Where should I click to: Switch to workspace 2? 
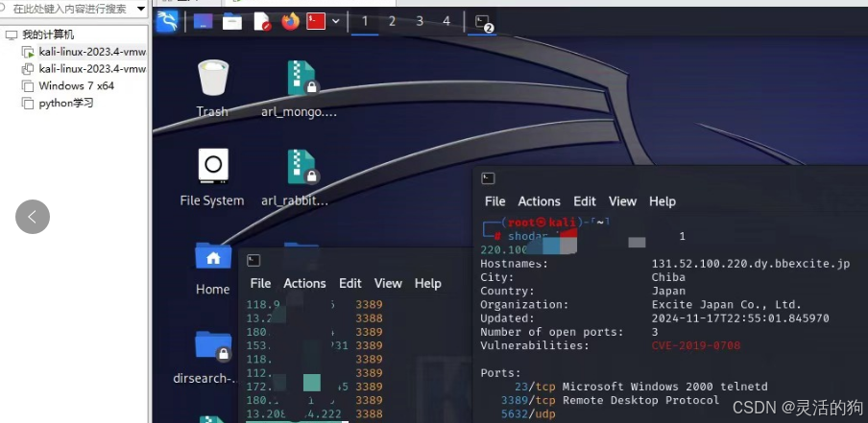point(392,21)
